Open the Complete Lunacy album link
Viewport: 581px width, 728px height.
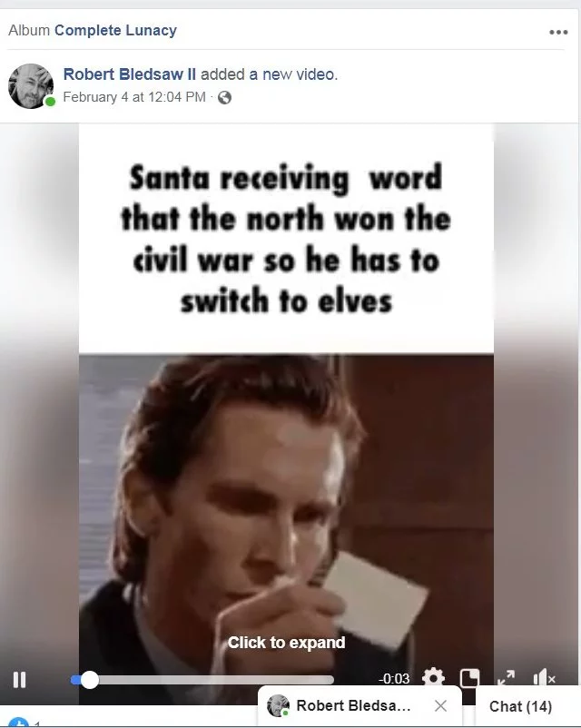(x=115, y=30)
